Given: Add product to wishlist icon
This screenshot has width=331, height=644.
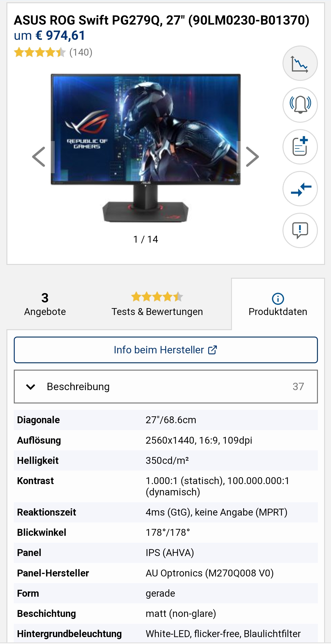Looking at the screenshot, I should (300, 147).
